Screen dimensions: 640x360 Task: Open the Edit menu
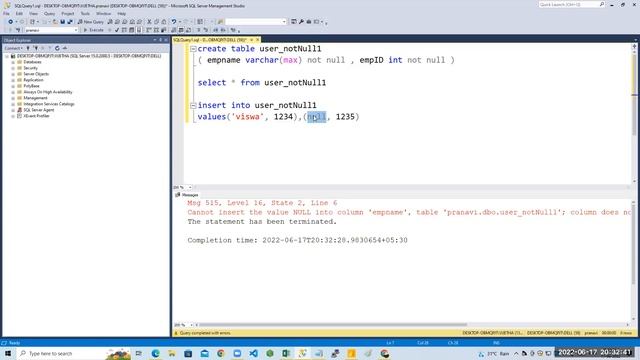[x=19, y=13]
